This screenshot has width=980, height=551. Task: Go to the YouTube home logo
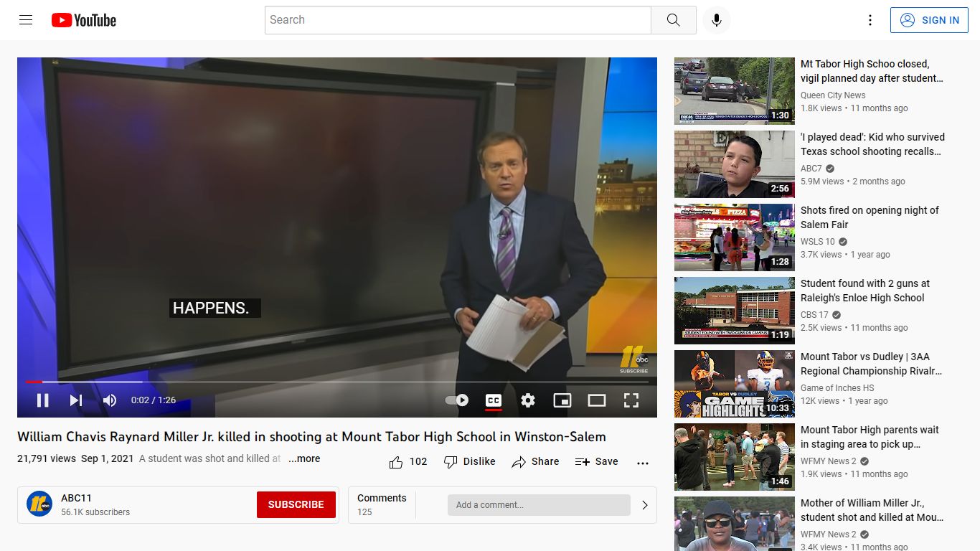pyautogui.click(x=84, y=20)
